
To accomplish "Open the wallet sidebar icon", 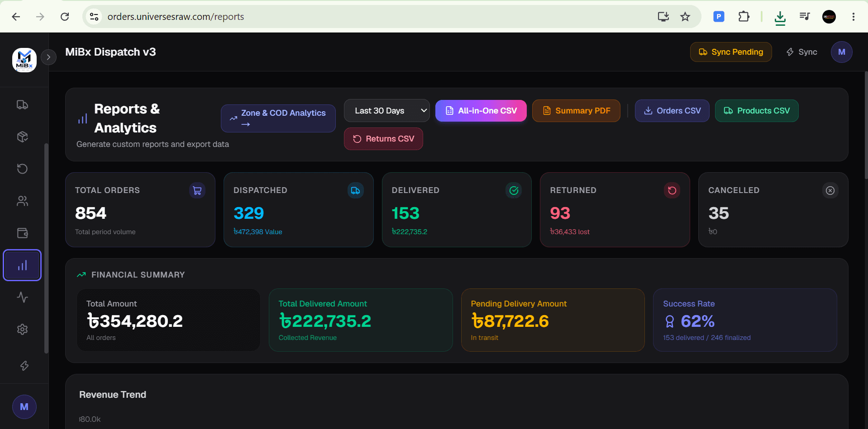I will click(22, 233).
